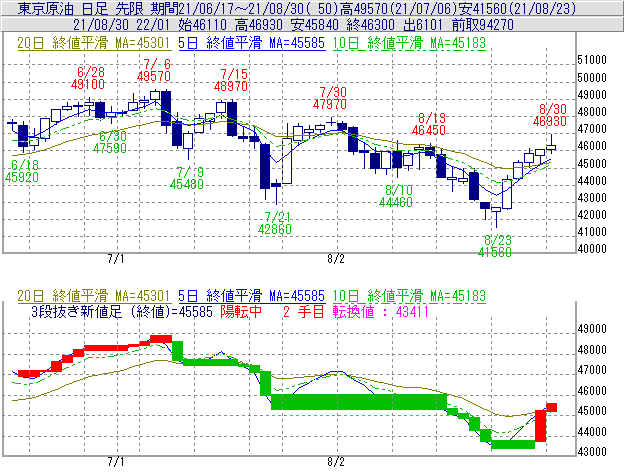
Task: Click the 7/6 49570 peak label
Action: pyautogui.click(x=154, y=70)
